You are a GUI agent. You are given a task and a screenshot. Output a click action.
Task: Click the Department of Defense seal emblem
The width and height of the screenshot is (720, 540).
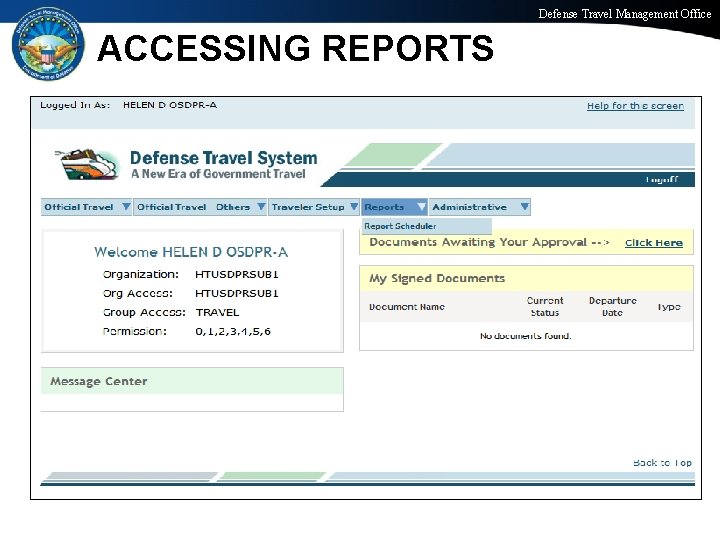(48, 44)
